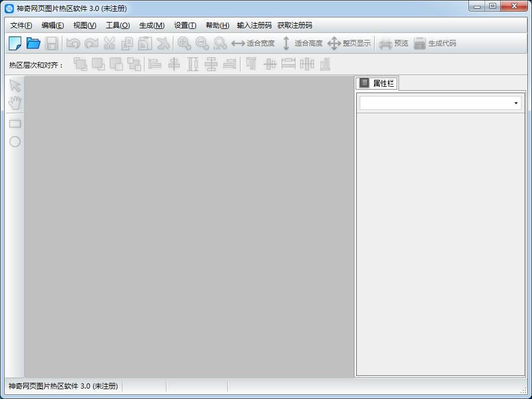This screenshot has width=532, height=399.
Task: Click the align left edges icon
Action: tap(155, 64)
